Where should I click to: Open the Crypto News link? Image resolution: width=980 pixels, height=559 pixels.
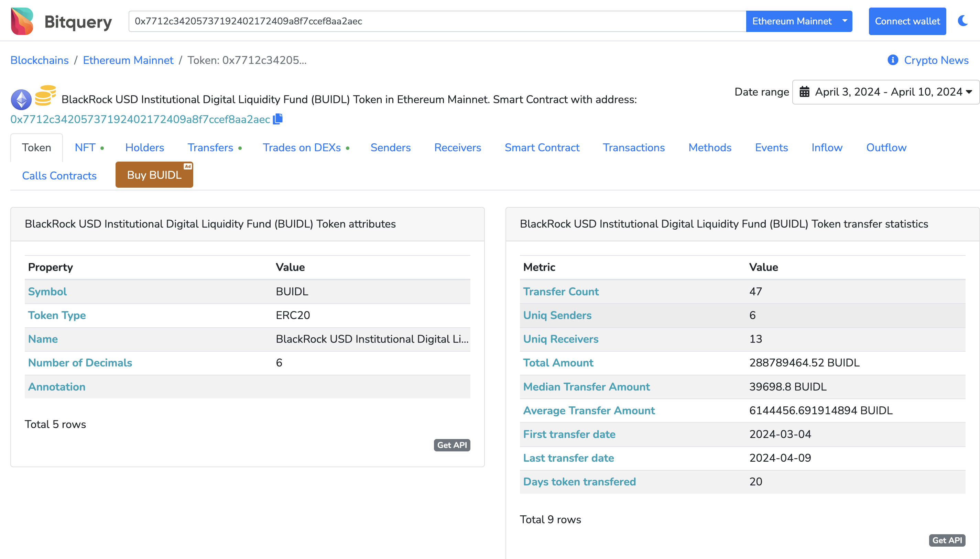936,60
